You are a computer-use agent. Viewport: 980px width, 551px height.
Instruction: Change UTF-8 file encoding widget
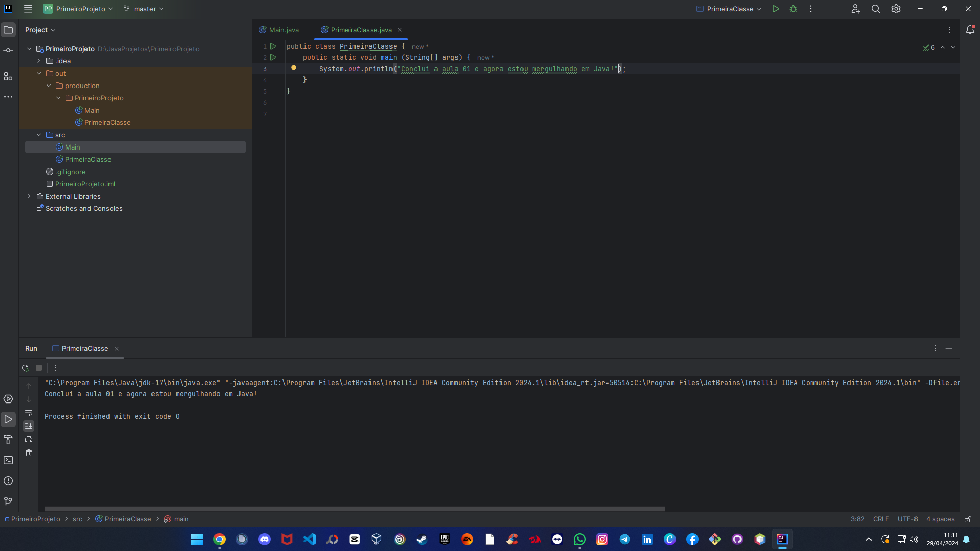[907, 519]
